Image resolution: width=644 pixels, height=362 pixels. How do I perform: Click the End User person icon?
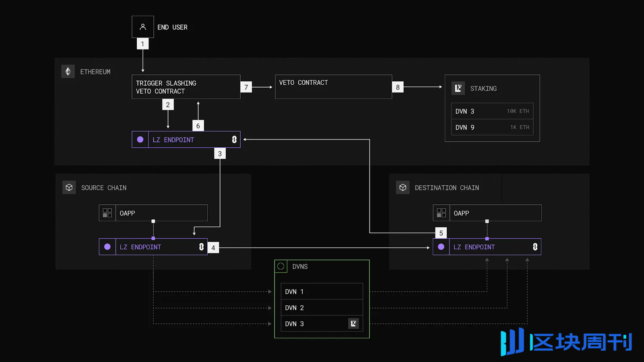coord(143,27)
